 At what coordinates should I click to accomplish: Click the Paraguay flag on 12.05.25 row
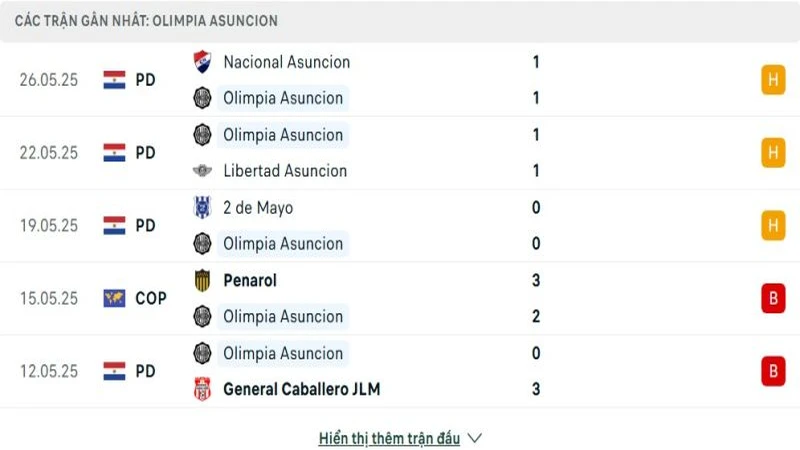point(114,371)
